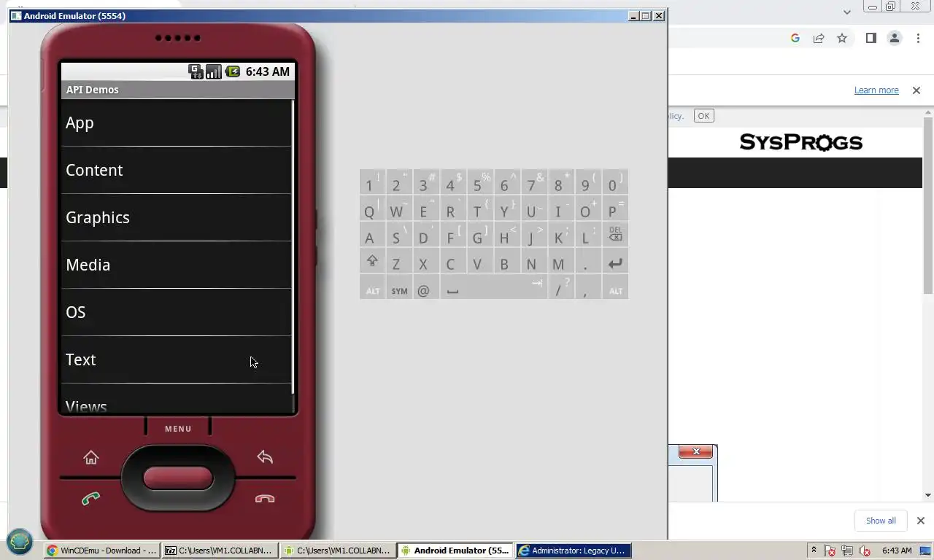Open the Graphics list item
Viewport: 934px width, 560px height.
(x=176, y=217)
